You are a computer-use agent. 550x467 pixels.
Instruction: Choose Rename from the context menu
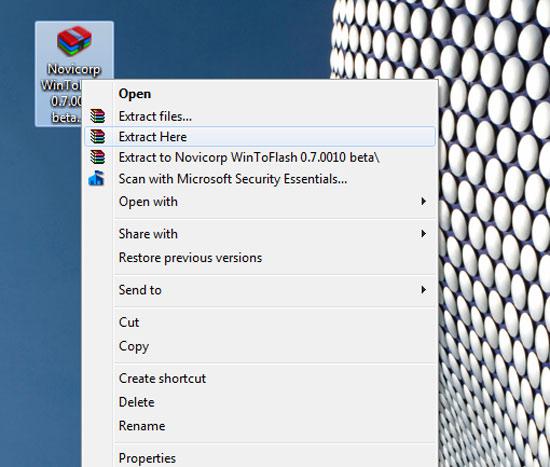260,426
